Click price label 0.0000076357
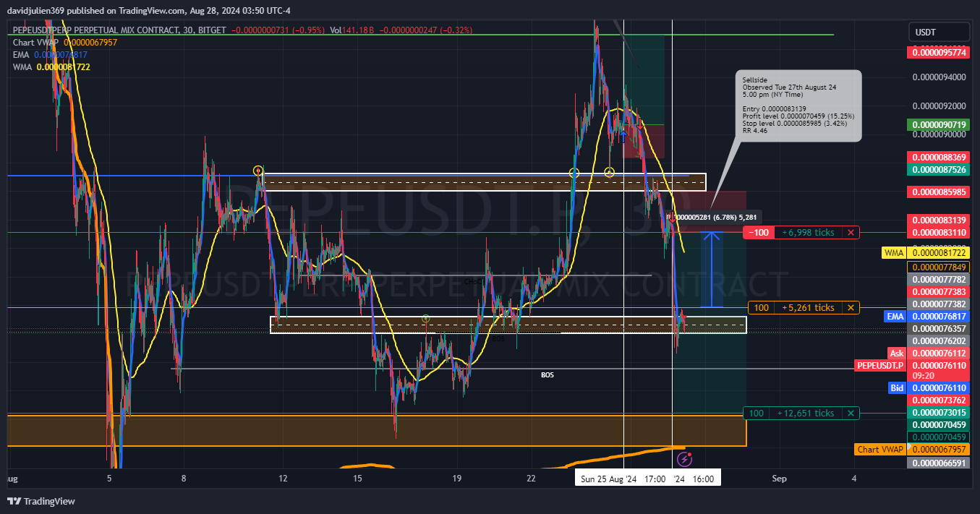Screen dimensions: 980x514 [x=938, y=329]
